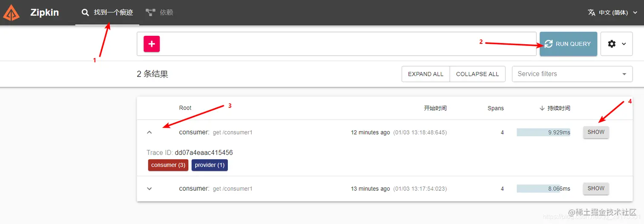Click into the query search bar
The image size is (644, 224).
point(336,44)
